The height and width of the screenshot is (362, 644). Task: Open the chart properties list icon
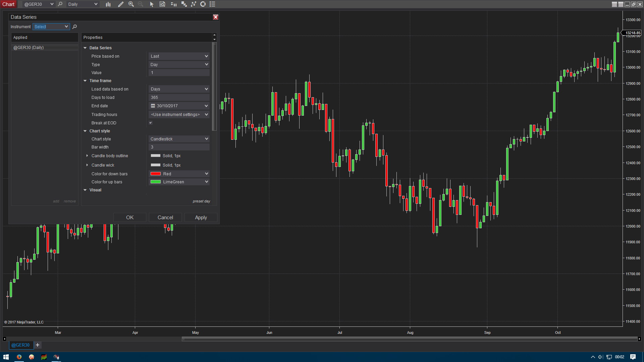212,4
